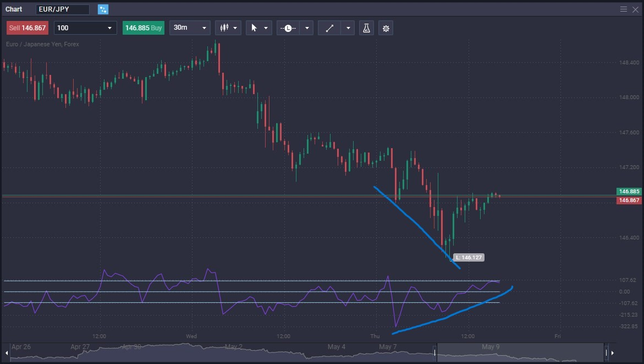The image size is (644, 364).
Task: Click the Chart tab label
Action: (x=13, y=9)
